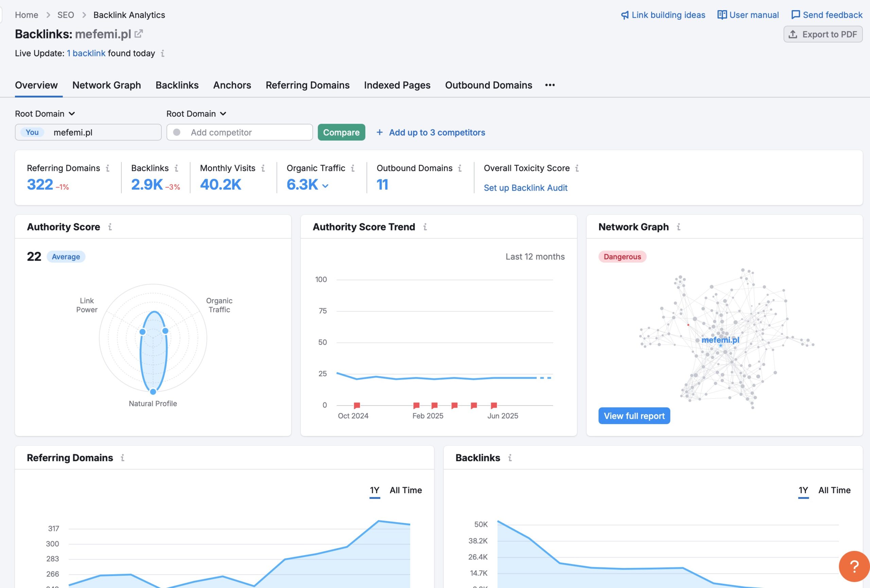Open the orange help question-mark bubble
The height and width of the screenshot is (588, 870).
(x=854, y=566)
